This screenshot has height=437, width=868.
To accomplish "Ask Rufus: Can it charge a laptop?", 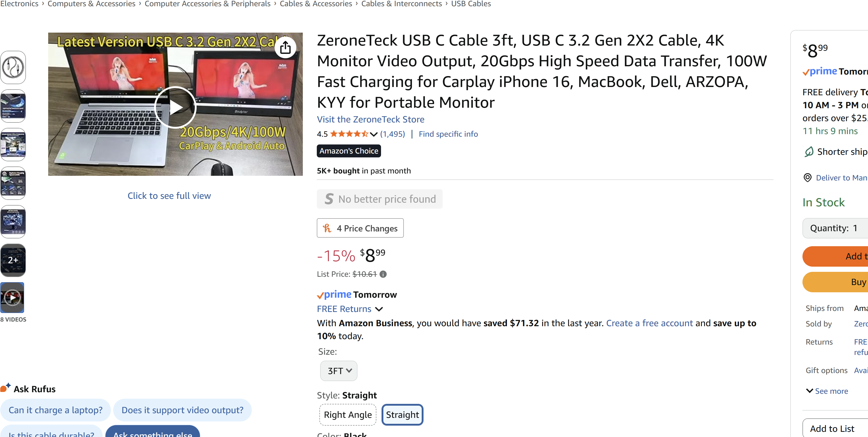I will 56,410.
